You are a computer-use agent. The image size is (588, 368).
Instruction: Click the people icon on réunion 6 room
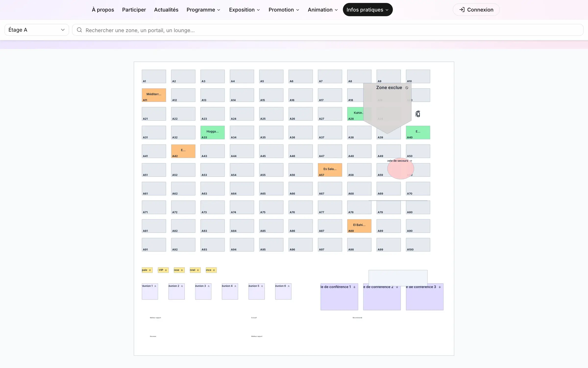click(289, 286)
